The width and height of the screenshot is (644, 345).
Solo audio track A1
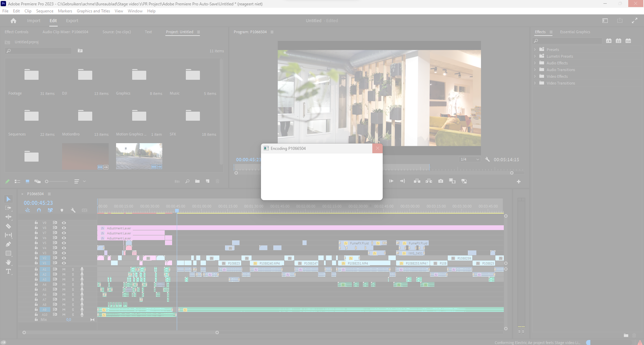(x=73, y=269)
